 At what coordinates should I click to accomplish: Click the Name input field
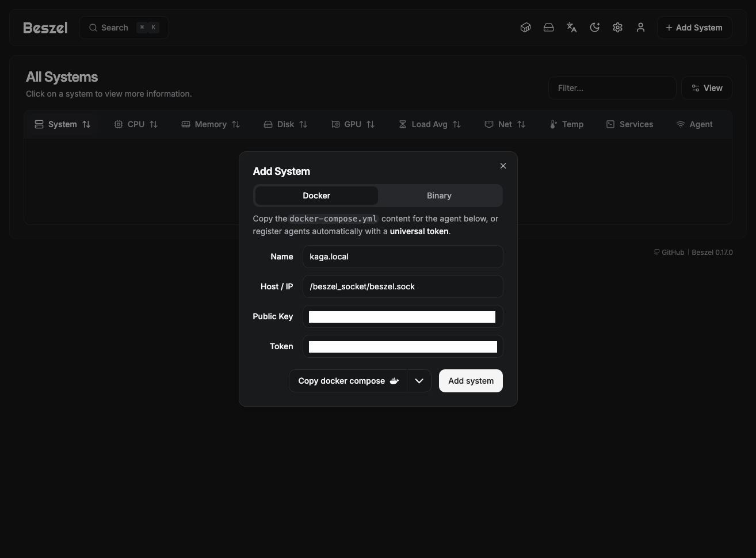(403, 257)
